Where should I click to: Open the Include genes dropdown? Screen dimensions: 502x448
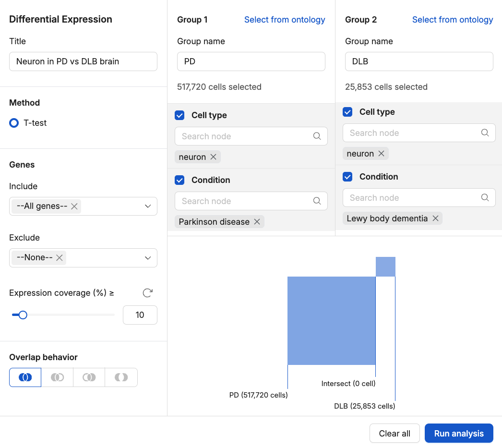tap(148, 206)
